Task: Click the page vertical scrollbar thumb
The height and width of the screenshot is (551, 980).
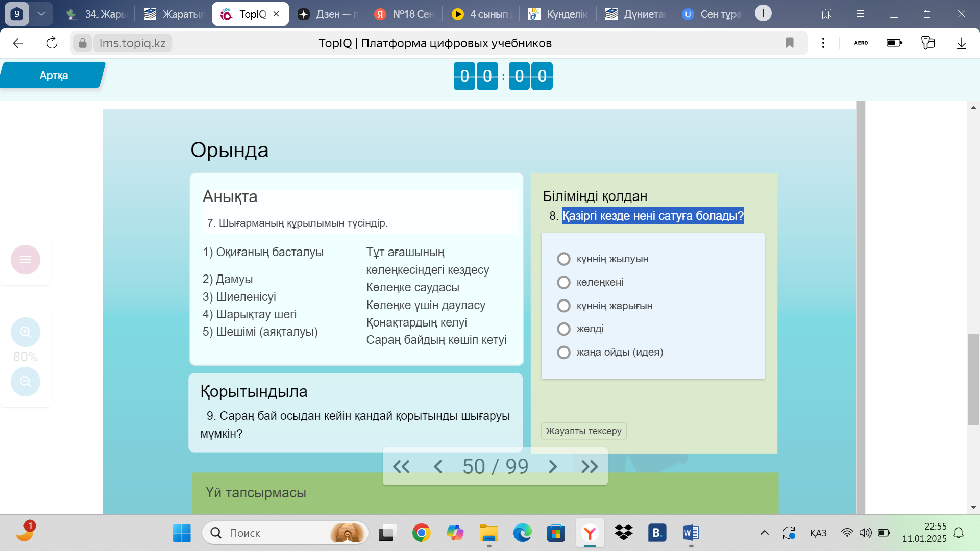Action: coord(973,380)
